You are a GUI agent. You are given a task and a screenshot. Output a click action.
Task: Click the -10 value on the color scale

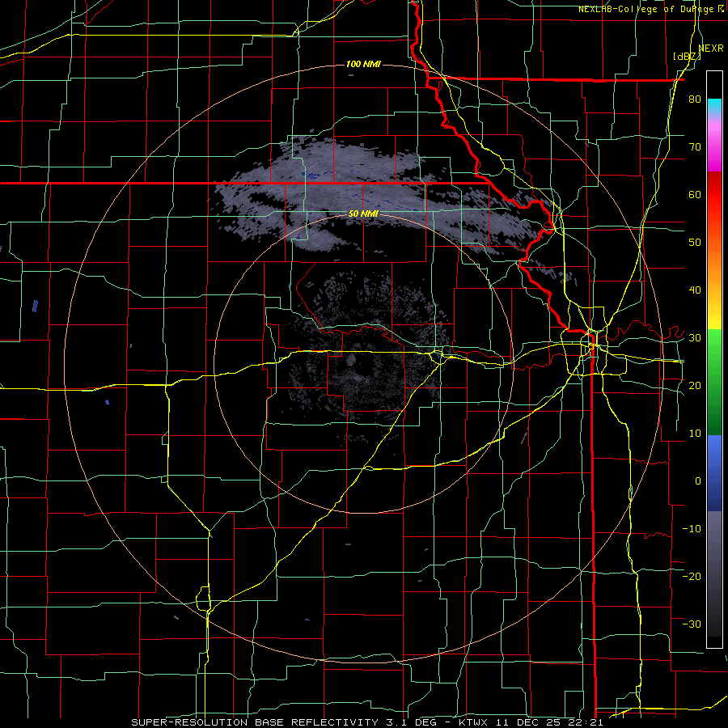point(692,529)
